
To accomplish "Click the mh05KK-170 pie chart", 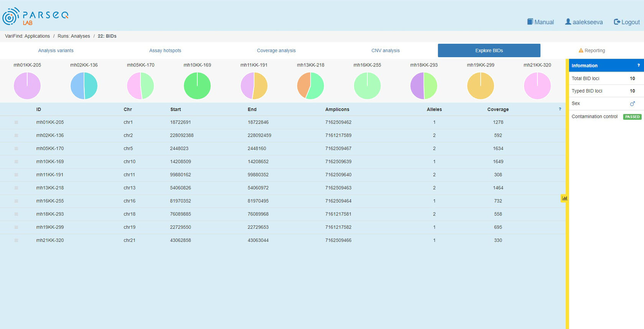I will [141, 86].
